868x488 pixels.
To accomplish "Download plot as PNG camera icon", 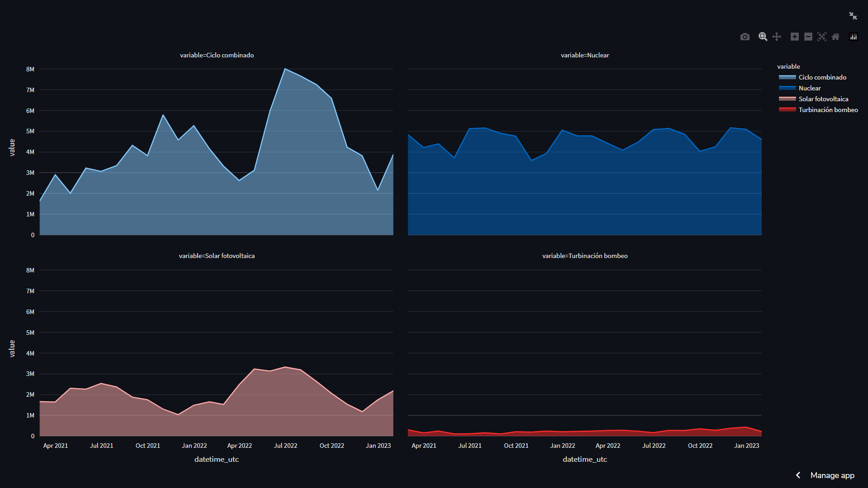I will [x=745, y=37].
